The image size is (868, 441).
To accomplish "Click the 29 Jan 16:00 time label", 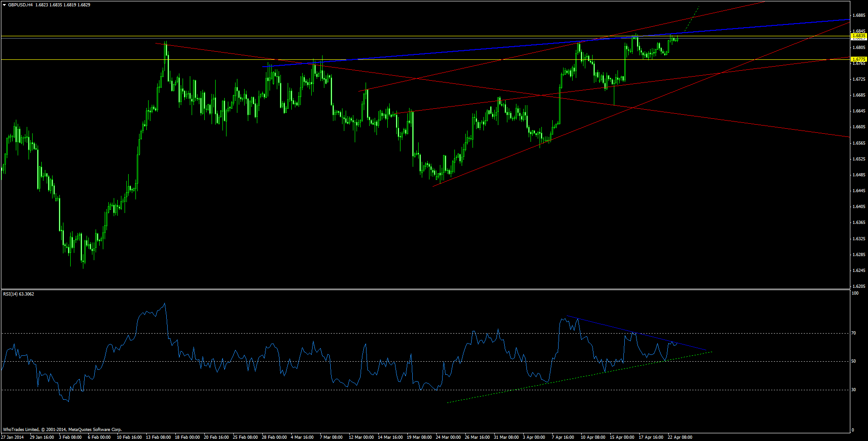I will pos(42,437).
